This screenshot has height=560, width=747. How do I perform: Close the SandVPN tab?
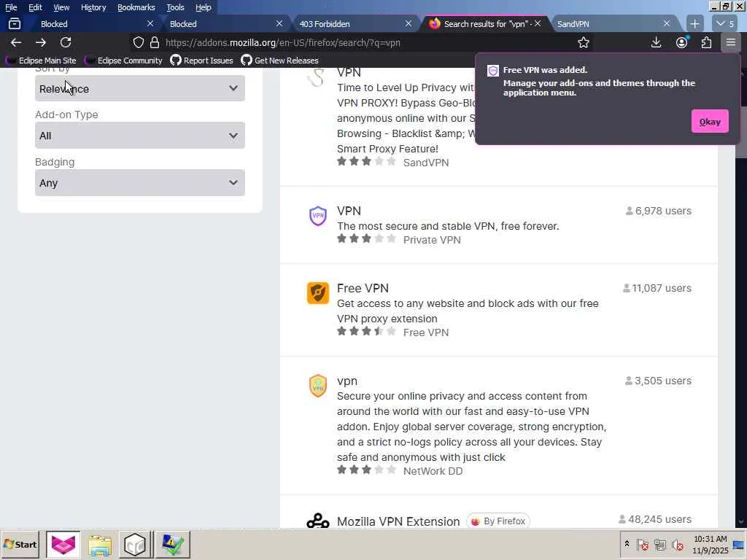click(x=667, y=23)
